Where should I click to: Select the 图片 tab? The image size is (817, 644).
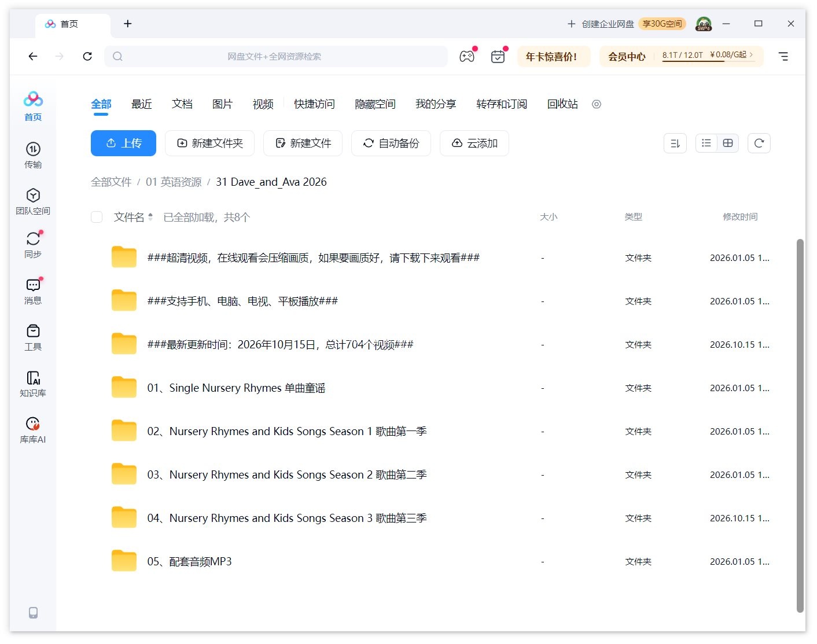click(x=223, y=104)
